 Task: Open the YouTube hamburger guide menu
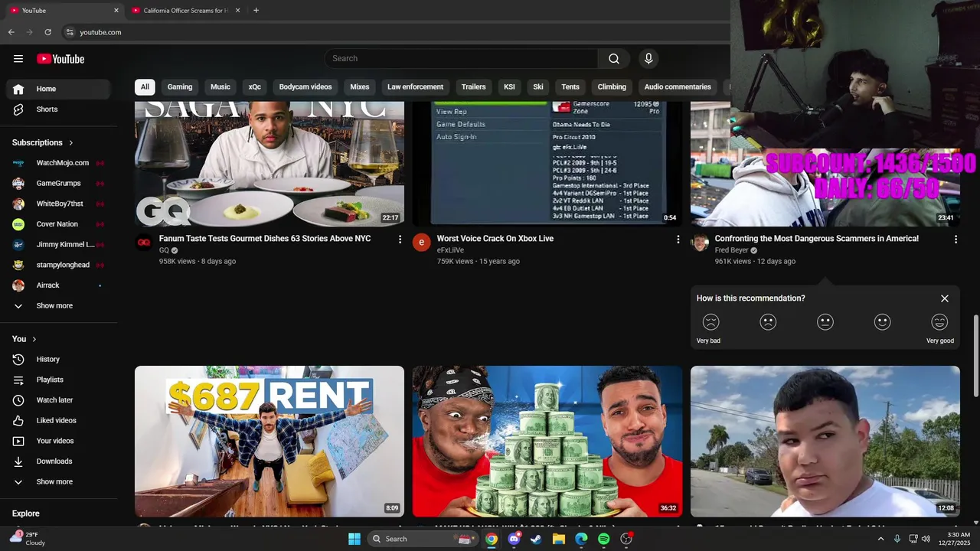pos(18,59)
